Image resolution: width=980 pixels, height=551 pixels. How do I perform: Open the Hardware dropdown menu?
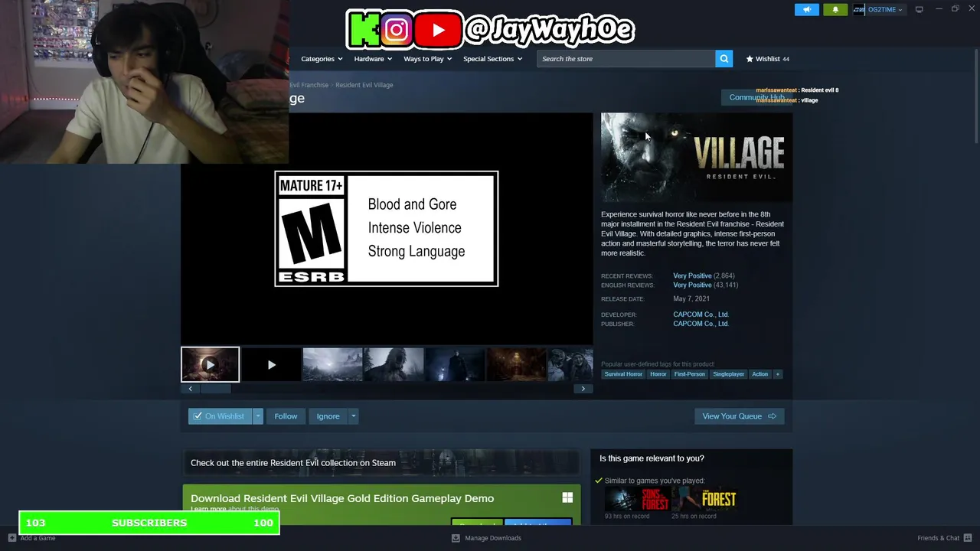coord(373,59)
